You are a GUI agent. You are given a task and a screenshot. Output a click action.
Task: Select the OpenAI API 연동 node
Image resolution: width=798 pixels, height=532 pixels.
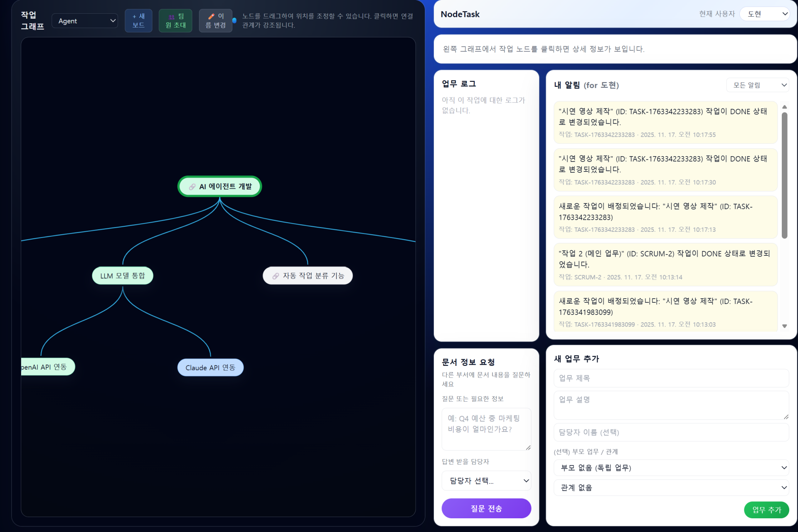[47, 367]
